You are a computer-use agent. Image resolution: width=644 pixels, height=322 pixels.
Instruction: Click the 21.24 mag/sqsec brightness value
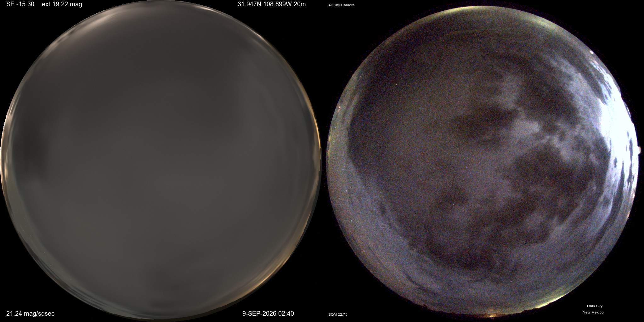point(30,314)
